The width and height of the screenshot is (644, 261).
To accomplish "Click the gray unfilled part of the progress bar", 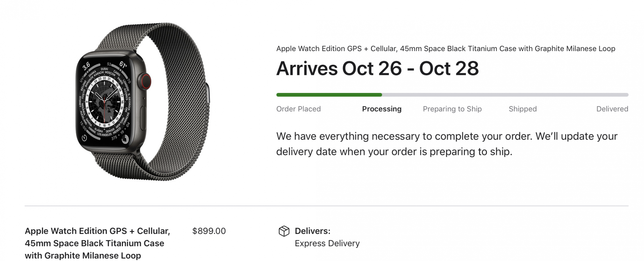I will click(505, 95).
